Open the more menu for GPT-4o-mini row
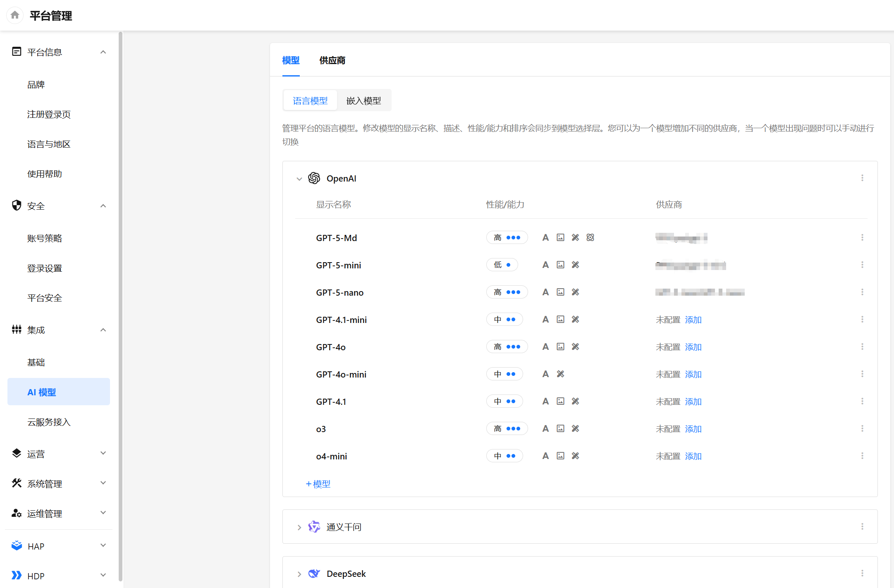 (862, 374)
